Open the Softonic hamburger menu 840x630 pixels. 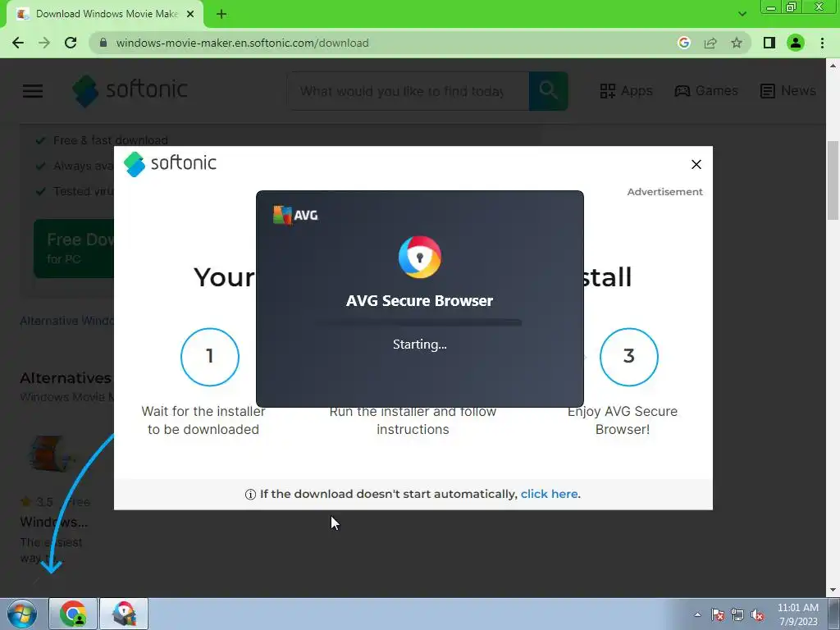[x=33, y=90]
